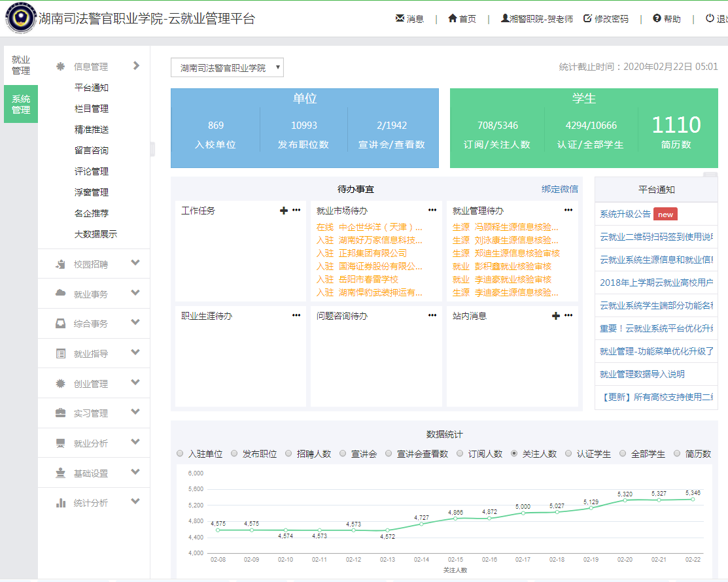Image resolution: width=728 pixels, height=582 pixels.
Task: Click the 修改密码 edit icon
Action: coord(587,19)
